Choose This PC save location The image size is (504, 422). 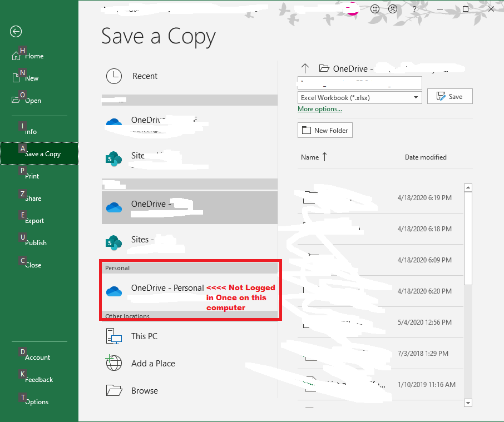[190, 336]
